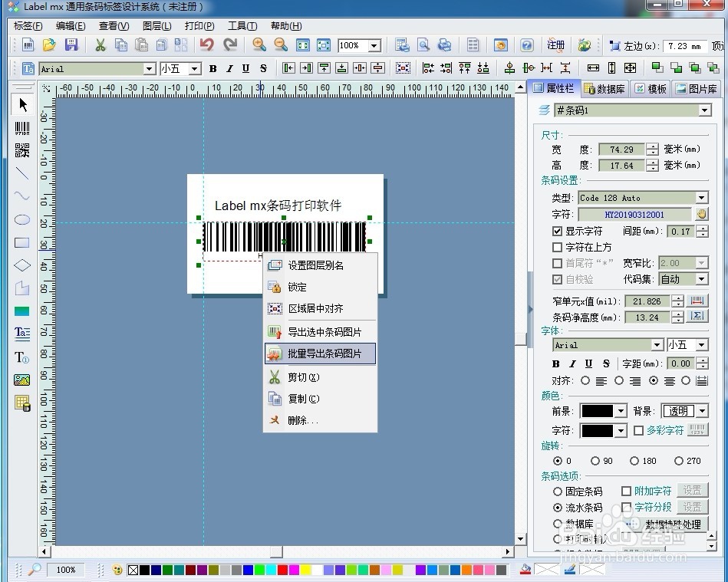Increase the 宽度 value with stepper up
The width and height of the screenshot is (728, 582).
pos(652,146)
